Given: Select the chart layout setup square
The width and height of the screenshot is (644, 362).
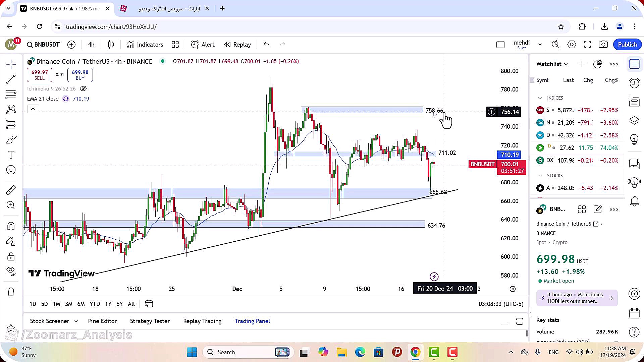Looking at the screenshot, I should [x=500, y=45].
